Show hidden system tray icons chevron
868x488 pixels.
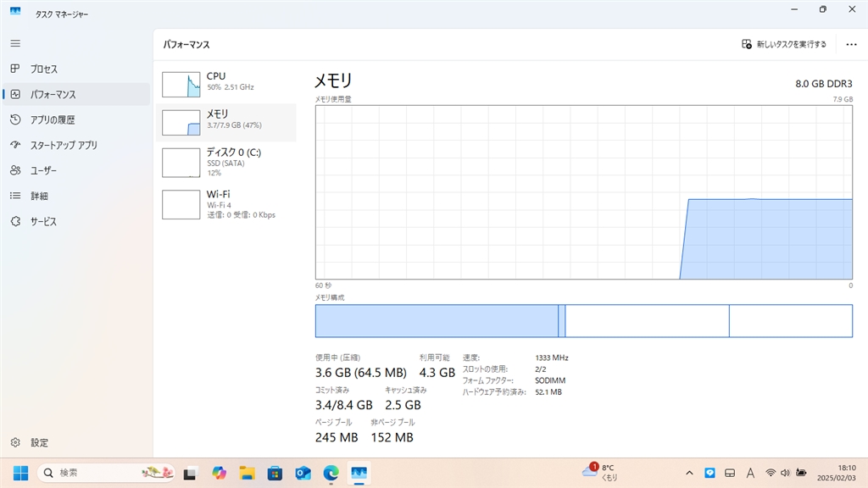tap(689, 473)
